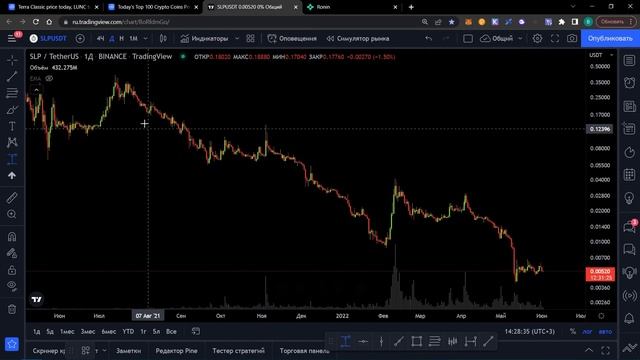Open the patterns tool in sidebar
The image size is (640, 360).
pos(12,142)
